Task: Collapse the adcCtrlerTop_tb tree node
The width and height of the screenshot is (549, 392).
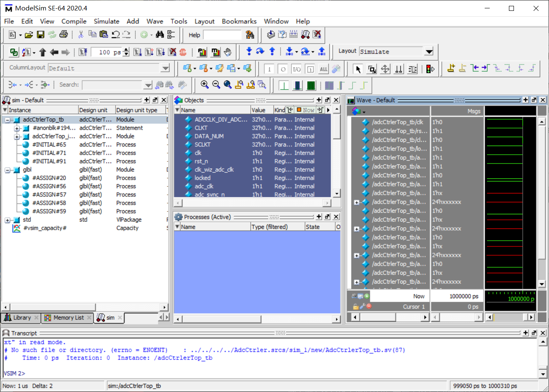Action: tap(8, 120)
